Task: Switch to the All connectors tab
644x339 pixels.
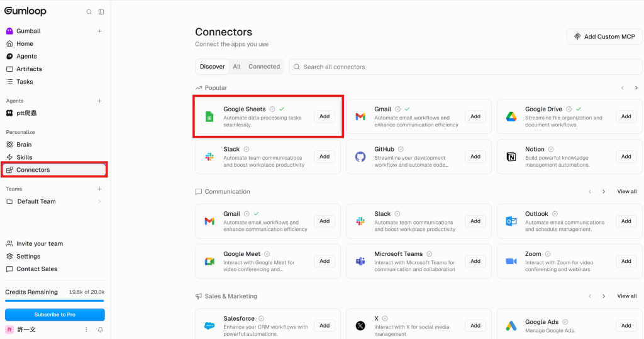Action: click(236, 67)
